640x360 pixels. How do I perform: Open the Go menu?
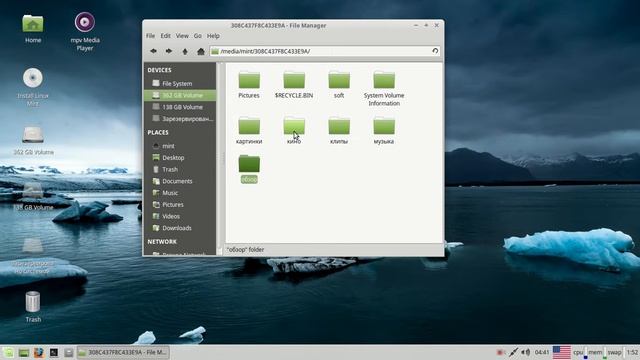click(198, 36)
